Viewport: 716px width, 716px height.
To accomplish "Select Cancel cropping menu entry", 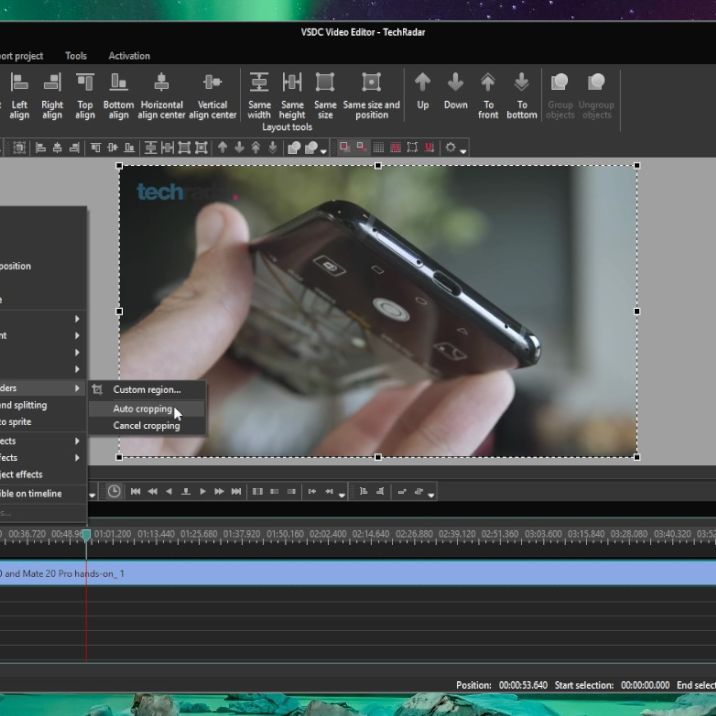I will tap(146, 426).
